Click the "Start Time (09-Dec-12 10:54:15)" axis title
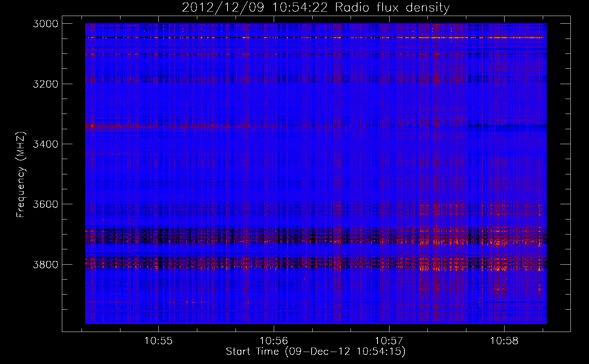Viewport: 589px width, 364px height. coord(316,352)
